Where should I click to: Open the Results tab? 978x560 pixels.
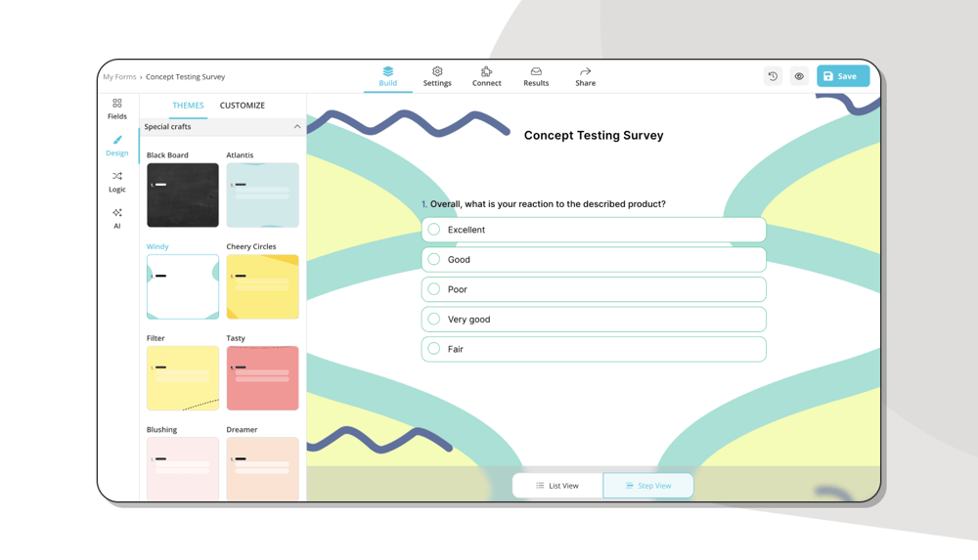(x=536, y=76)
